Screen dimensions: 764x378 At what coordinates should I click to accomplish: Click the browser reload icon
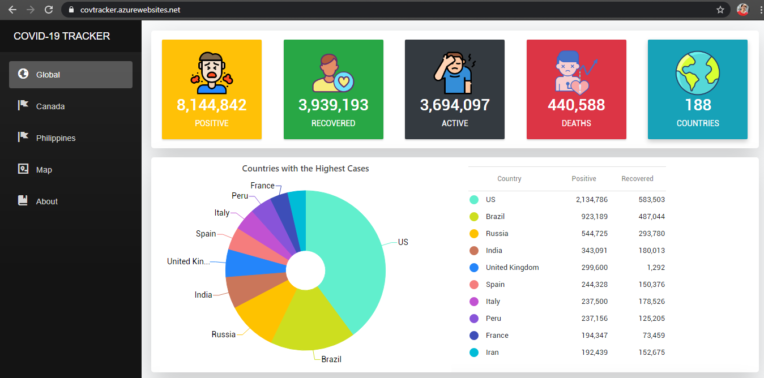(48, 9)
